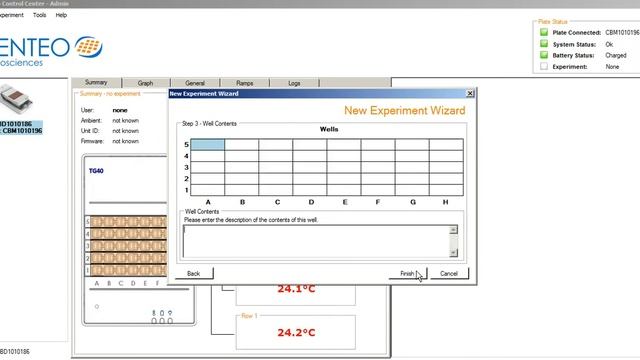The width and height of the screenshot is (640, 360).
Task: Click the Finish button in wizard
Action: (x=407, y=273)
